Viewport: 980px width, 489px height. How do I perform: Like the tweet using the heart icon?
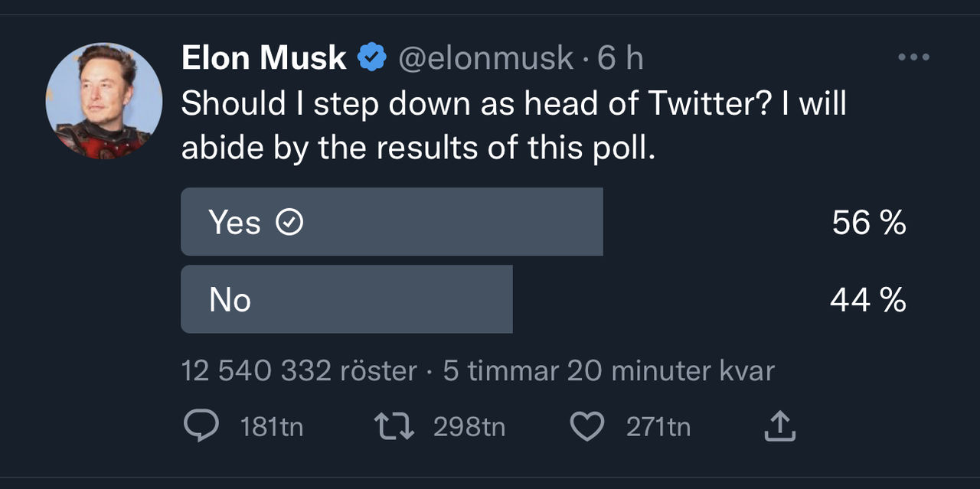587,426
